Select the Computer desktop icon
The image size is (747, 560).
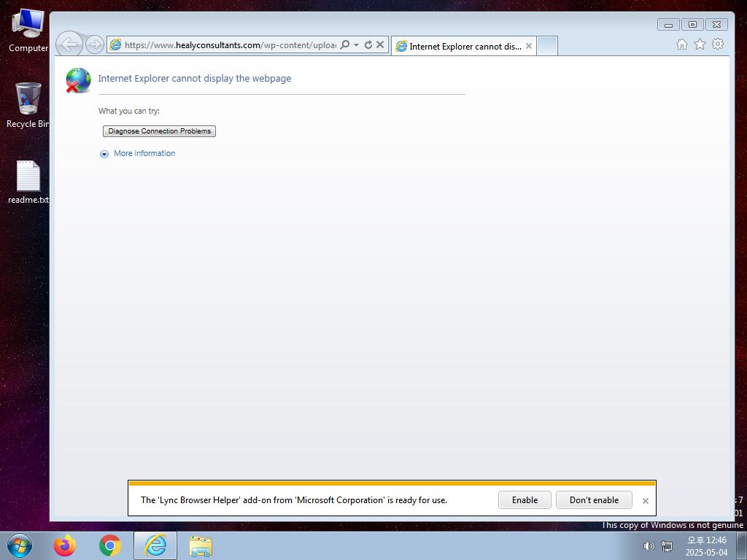(x=28, y=31)
